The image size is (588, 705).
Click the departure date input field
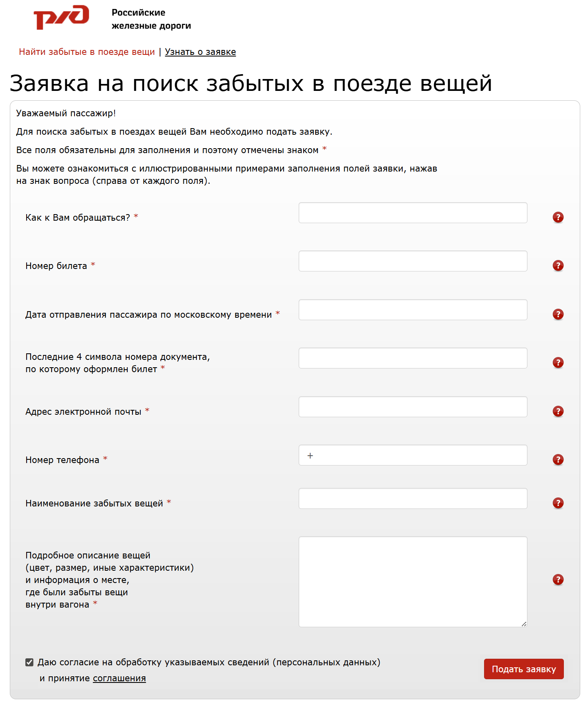click(x=412, y=310)
